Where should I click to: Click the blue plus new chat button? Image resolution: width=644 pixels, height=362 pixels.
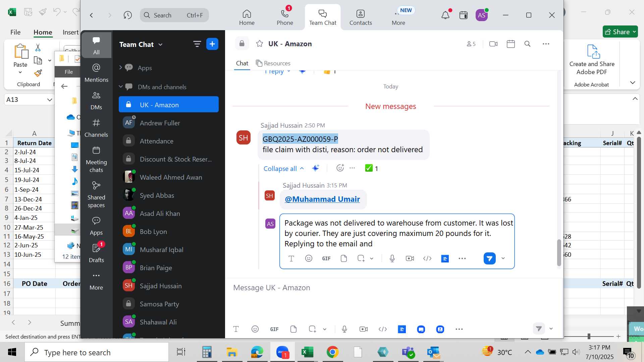click(212, 44)
